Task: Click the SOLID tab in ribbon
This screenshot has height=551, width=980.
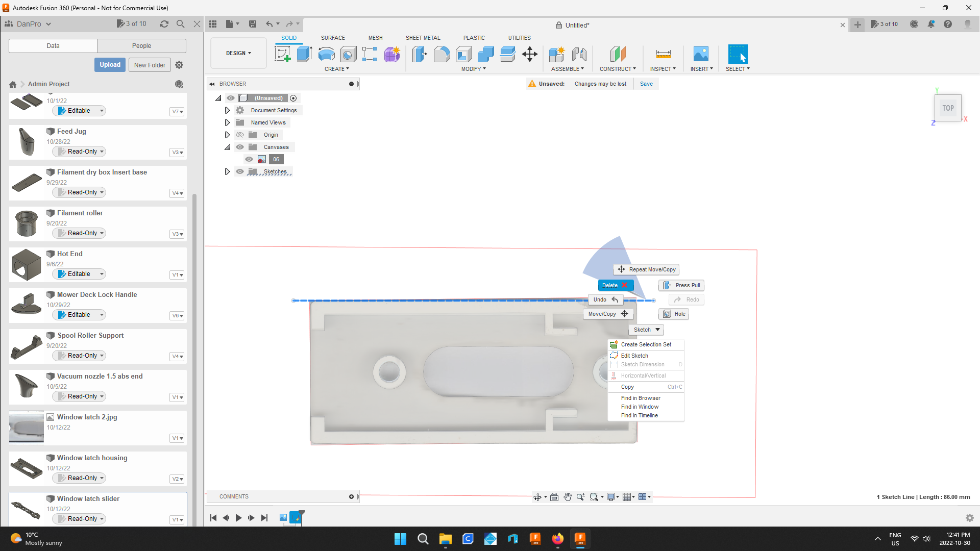Action: tap(289, 38)
